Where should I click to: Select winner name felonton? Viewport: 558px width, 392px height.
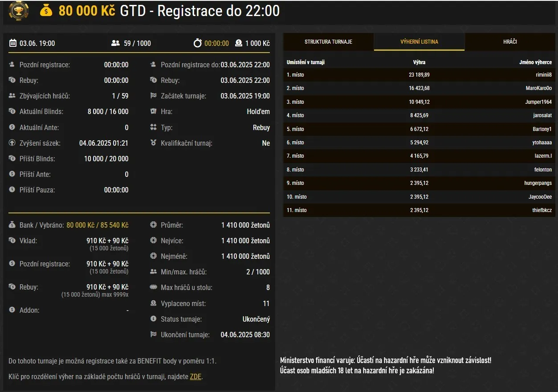pyautogui.click(x=543, y=170)
